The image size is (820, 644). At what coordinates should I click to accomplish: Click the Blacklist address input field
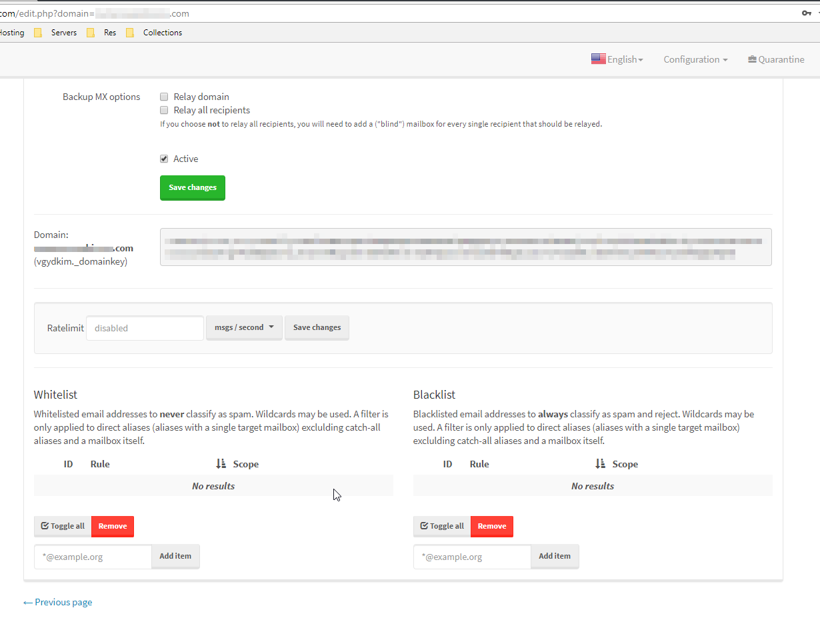[x=472, y=557]
